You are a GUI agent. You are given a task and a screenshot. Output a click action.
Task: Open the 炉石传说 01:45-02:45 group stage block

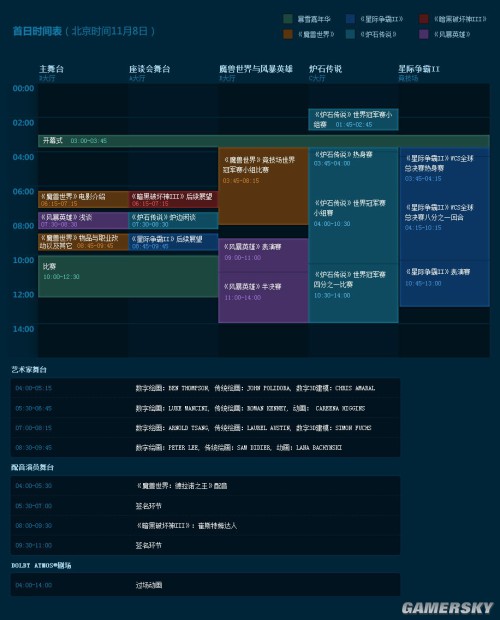point(353,119)
